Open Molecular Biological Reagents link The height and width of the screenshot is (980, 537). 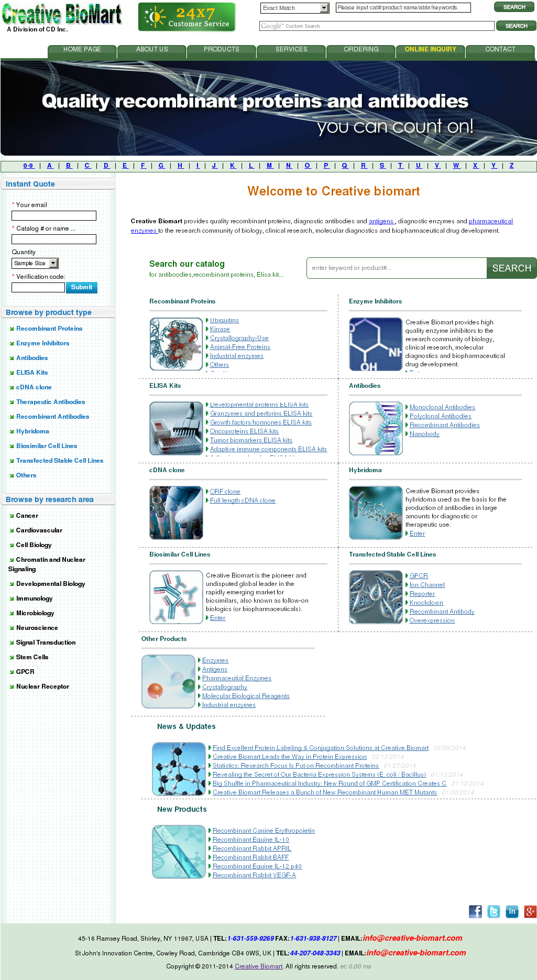[x=246, y=696]
